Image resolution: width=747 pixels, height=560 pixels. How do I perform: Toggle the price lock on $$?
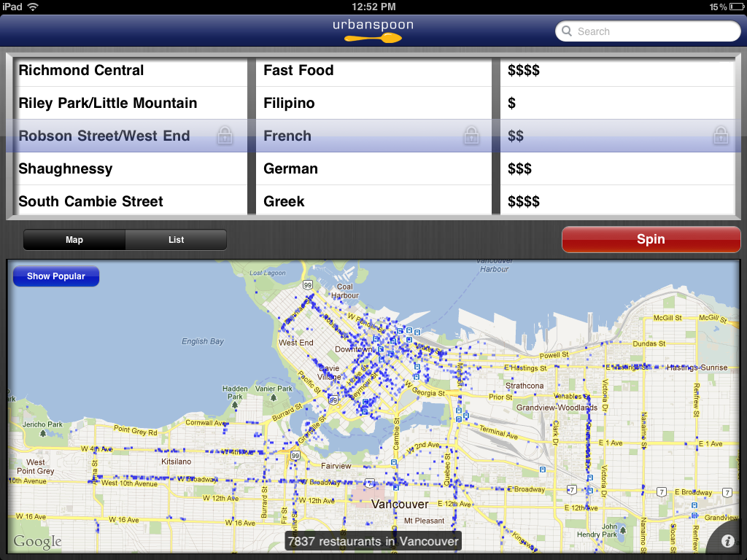[720, 136]
